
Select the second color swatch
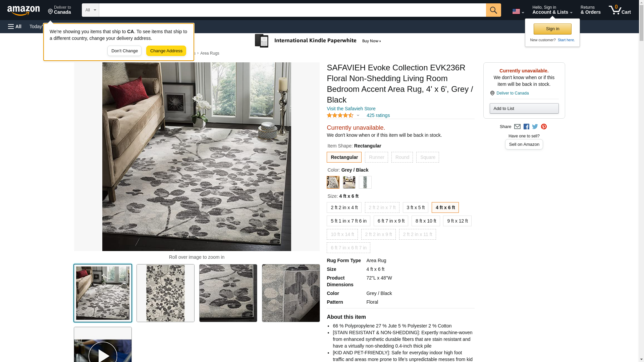point(349,182)
